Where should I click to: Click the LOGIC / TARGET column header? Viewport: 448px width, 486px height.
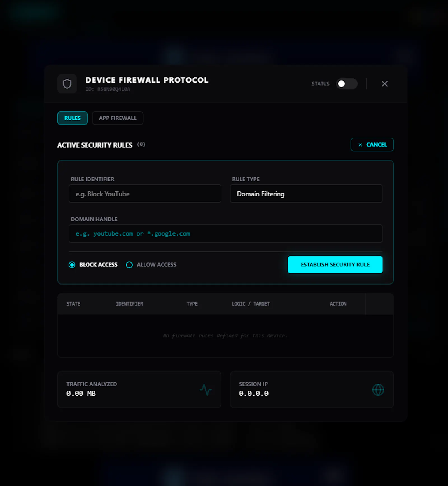(x=251, y=304)
